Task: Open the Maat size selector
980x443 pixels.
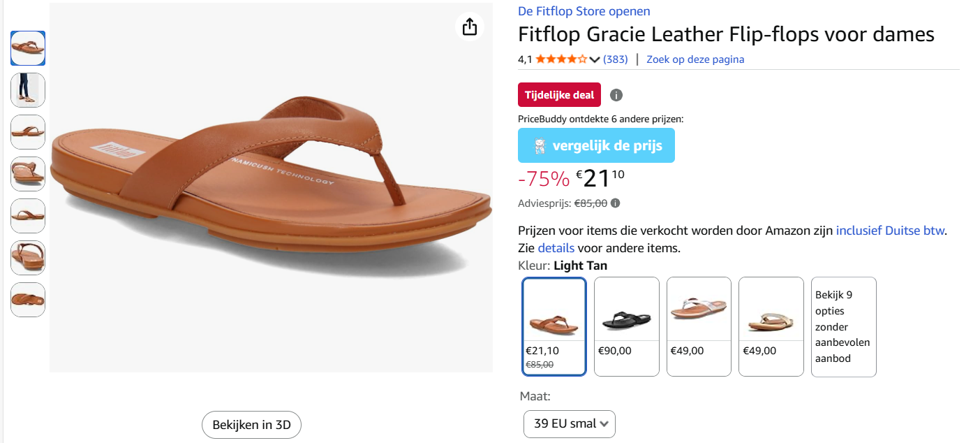Action: [570, 423]
